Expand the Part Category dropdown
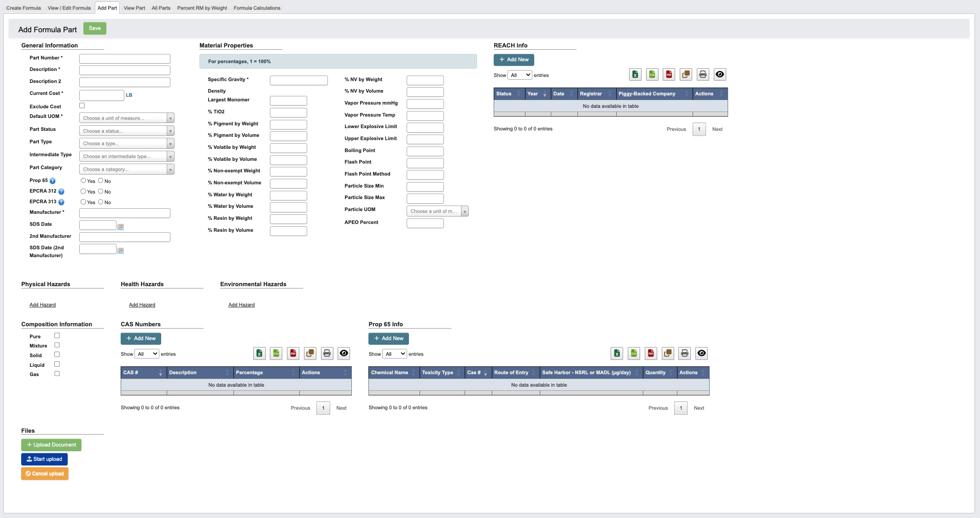Image resolution: width=980 pixels, height=518 pixels. pos(126,169)
